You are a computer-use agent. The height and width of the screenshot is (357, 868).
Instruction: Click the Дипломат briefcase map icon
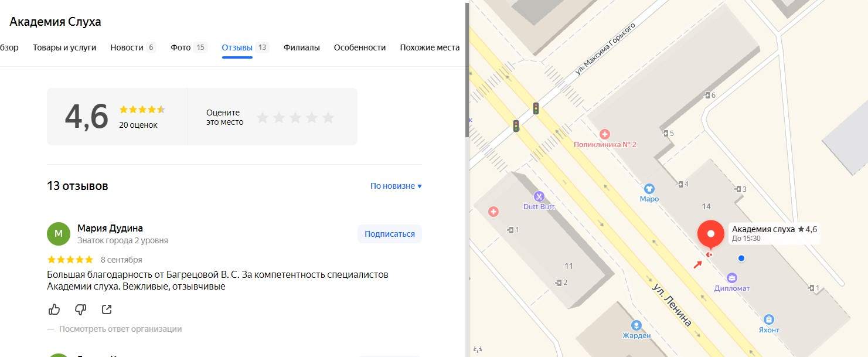point(731,278)
